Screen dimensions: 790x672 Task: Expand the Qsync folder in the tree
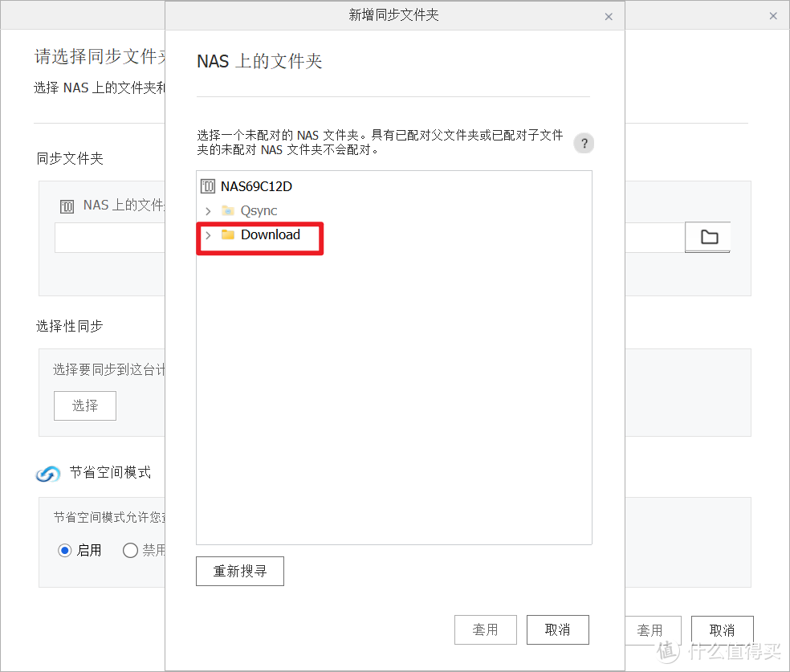209,210
